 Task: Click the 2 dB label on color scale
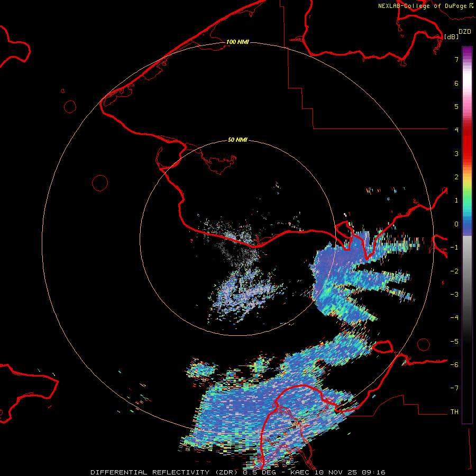coord(456,177)
